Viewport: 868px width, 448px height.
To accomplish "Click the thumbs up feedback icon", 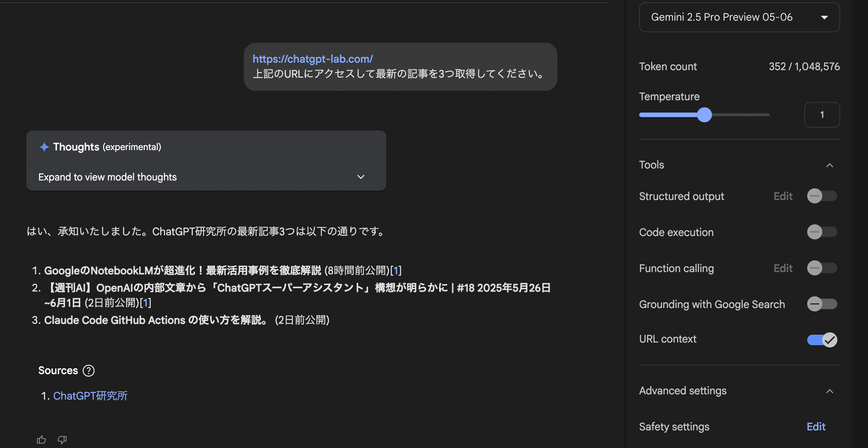I will 41,440.
